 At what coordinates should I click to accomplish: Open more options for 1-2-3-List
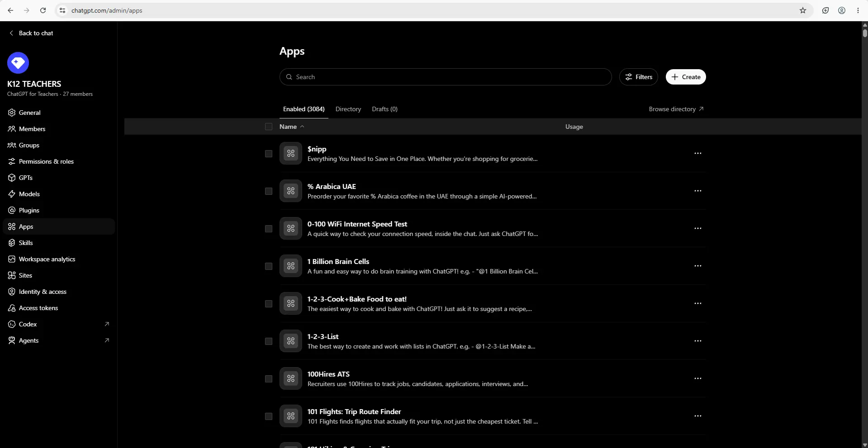tap(698, 341)
